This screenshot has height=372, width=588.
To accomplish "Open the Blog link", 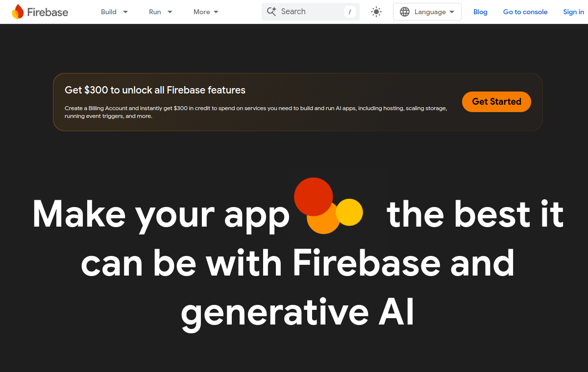I will click(480, 12).
